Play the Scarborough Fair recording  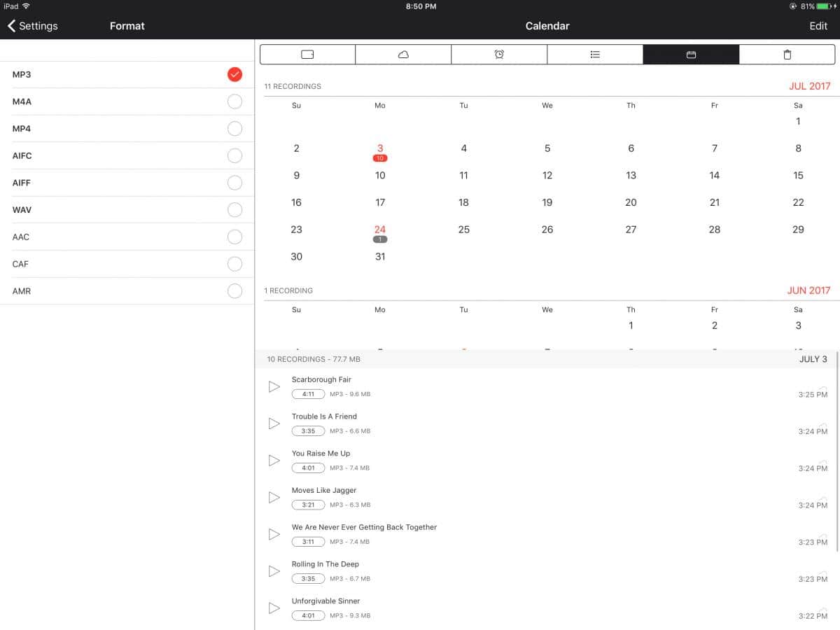point(274,387)
